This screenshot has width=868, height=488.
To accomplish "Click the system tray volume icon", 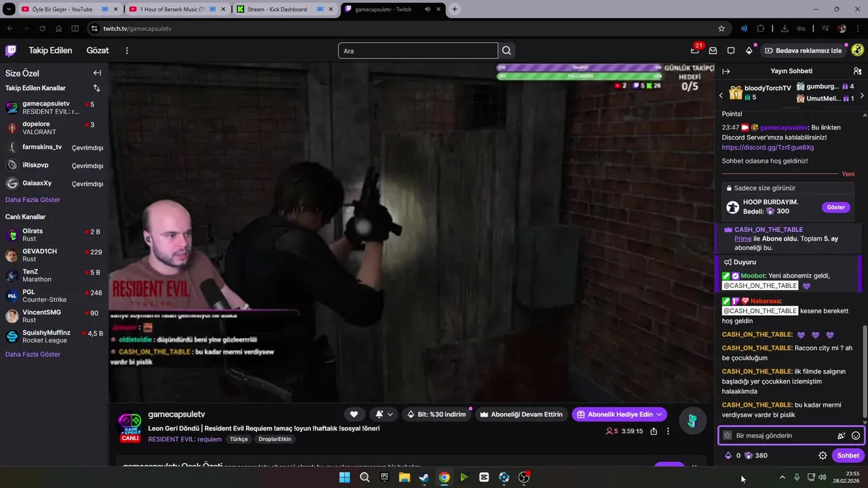I will 823,477.
